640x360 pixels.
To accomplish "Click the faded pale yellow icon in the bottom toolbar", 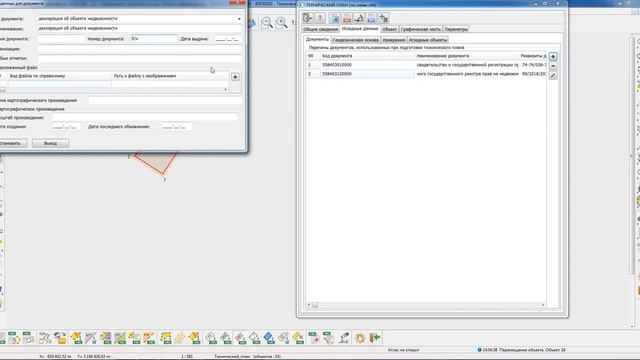I will tap(180, 338).
